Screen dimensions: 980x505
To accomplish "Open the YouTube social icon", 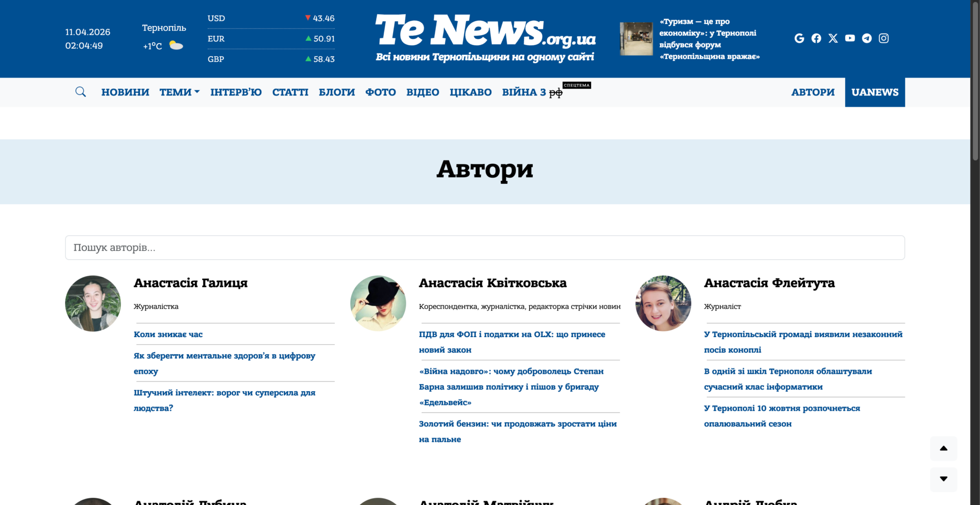I will [x=850, y=38].
